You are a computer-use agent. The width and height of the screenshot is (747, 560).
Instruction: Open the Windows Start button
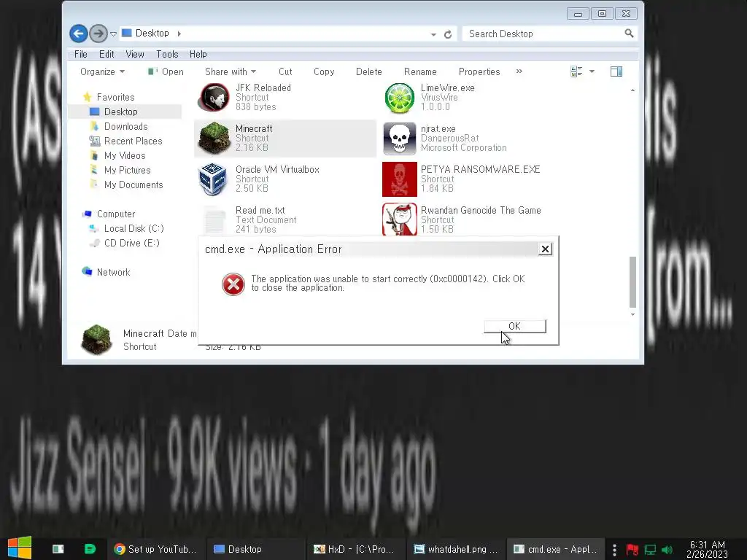click(20, 548)
